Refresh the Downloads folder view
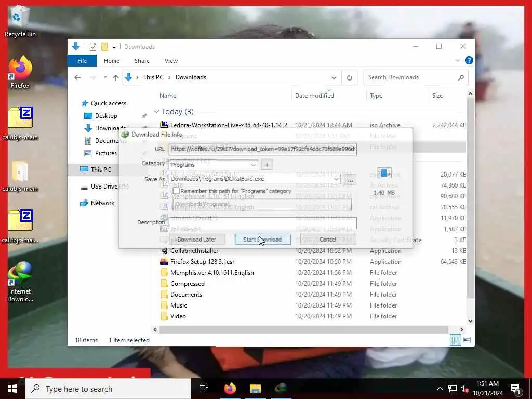 click(x=350, y=77)
